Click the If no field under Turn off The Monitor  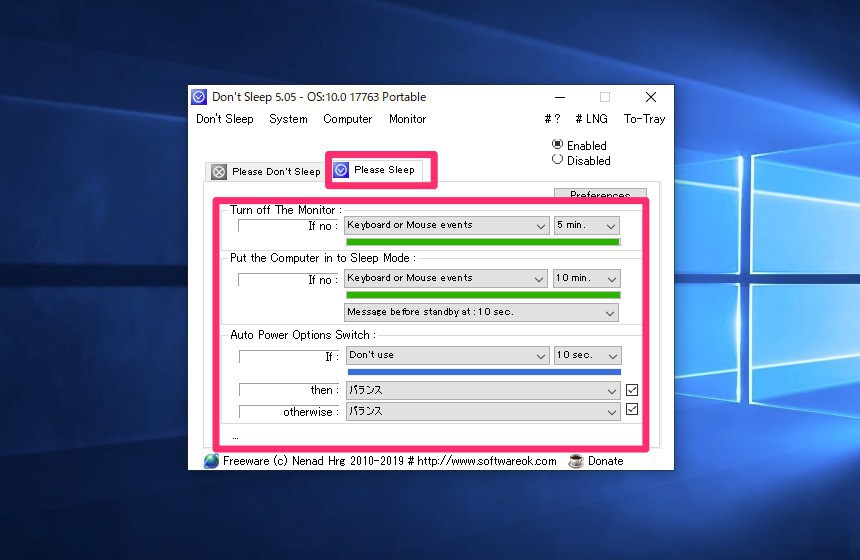(288, 226)
